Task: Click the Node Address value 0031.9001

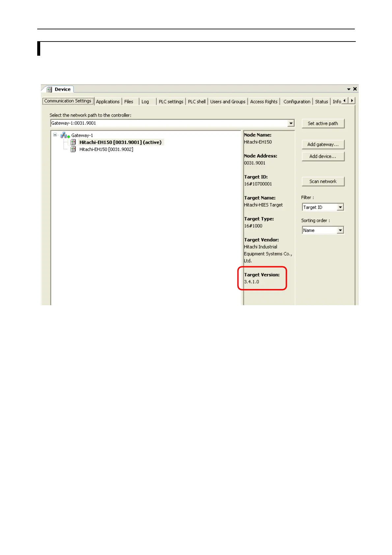Action: point(255,163)
